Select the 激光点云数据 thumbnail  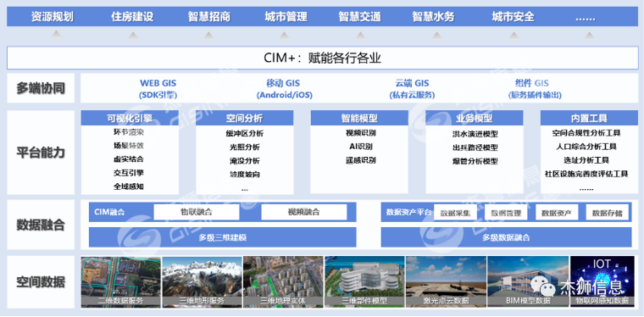click(x=446, y=282)
